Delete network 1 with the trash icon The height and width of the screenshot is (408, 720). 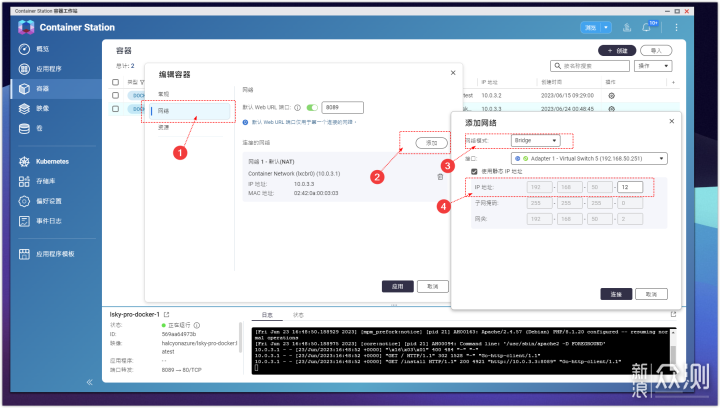point(440,177)
